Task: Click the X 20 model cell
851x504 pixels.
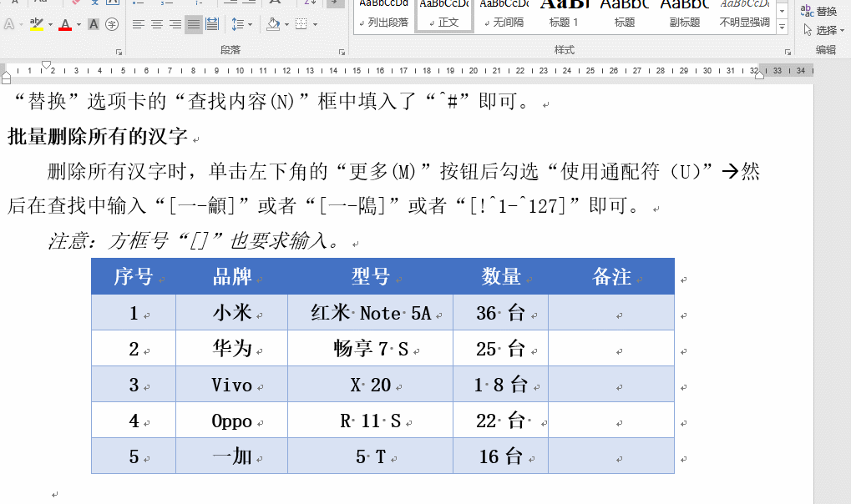Action: click(x=370, y=385)
